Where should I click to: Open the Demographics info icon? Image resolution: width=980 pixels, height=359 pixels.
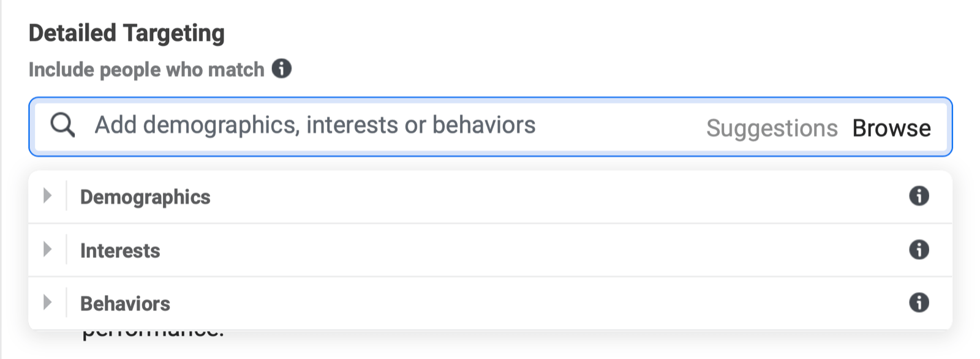919,196
